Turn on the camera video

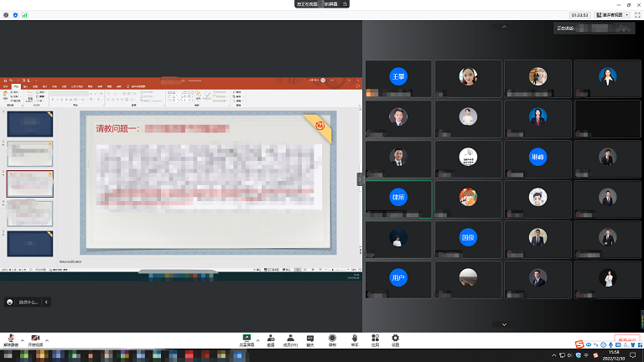(x=35, y=339)
